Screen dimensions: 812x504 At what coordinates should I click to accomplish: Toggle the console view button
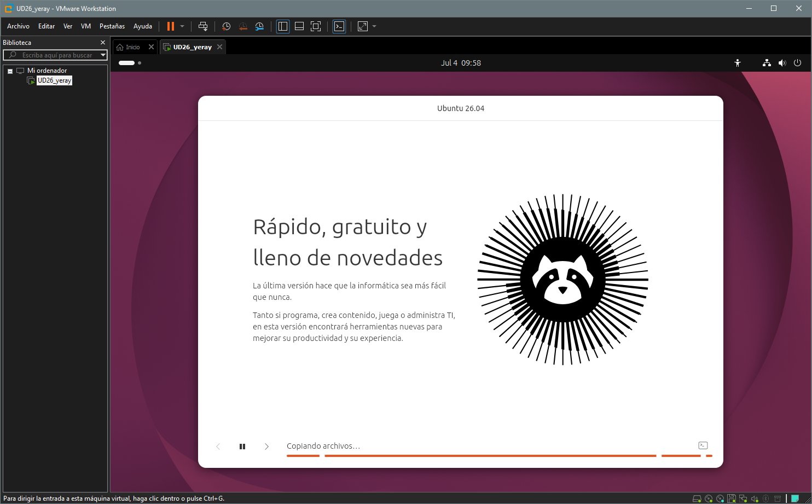click(339, 26)
